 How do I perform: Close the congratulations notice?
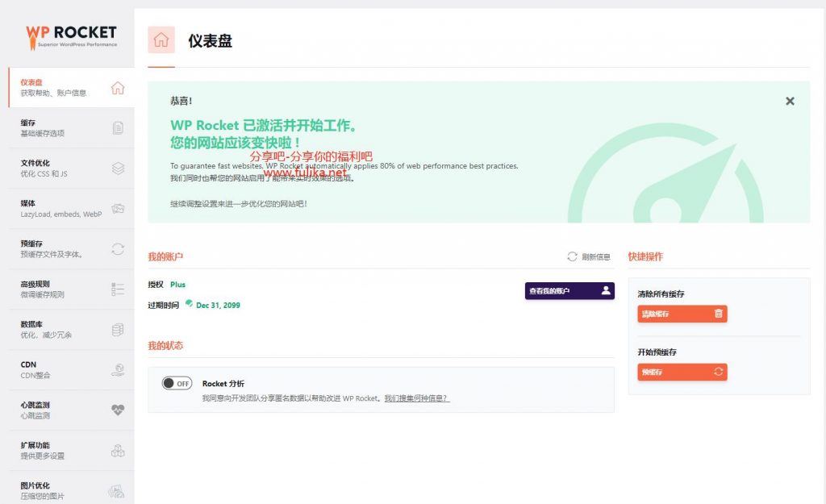pyautogui.click(x=790, y=101)
